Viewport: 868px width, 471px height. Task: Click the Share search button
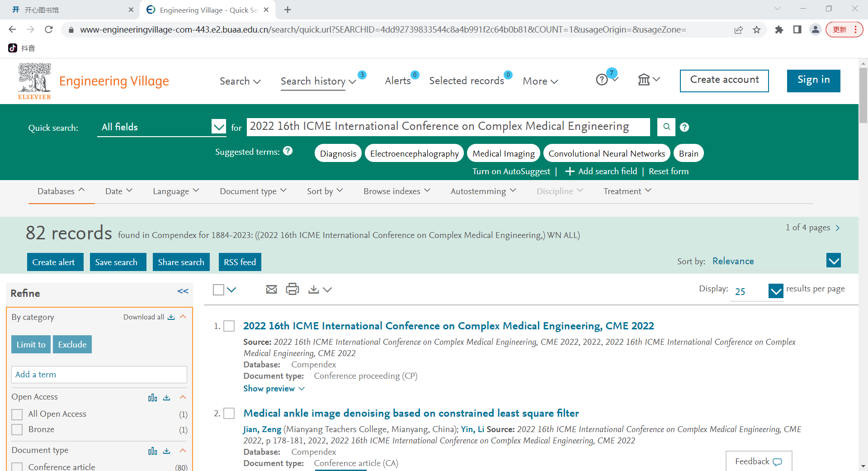(x=181, y=262)
